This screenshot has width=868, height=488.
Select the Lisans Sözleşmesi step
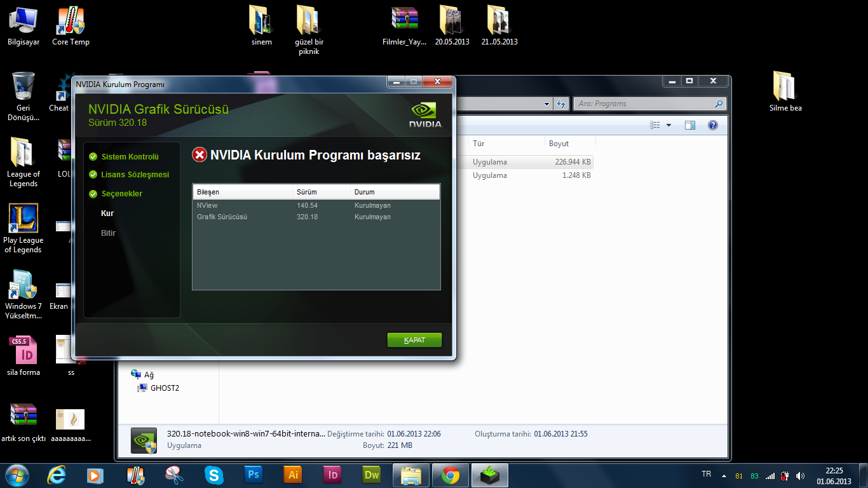[135, 174]
